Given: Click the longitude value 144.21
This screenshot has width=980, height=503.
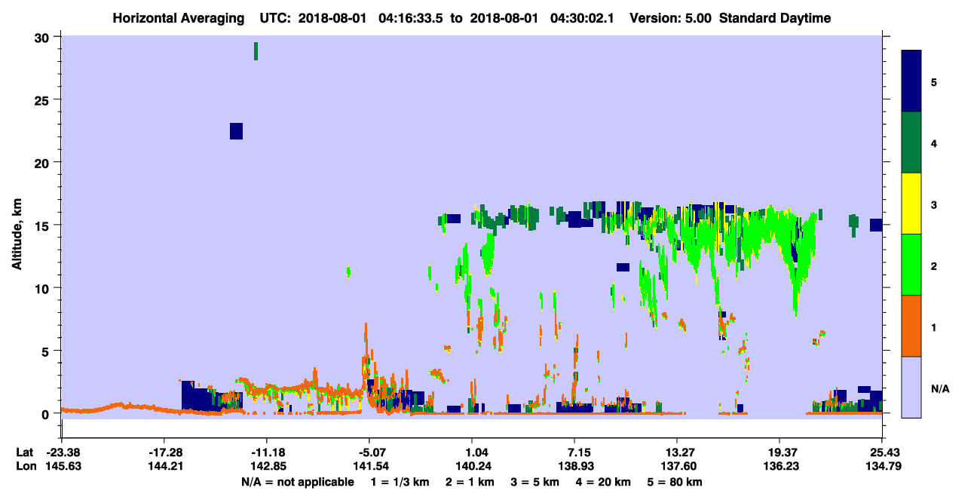Looking at the screenshot, I should coord(164,466).
